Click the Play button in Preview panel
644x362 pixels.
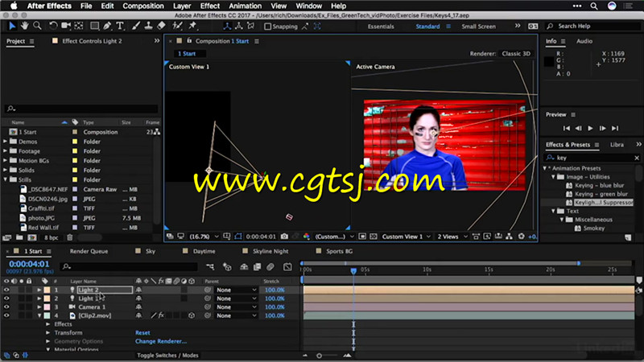click(590, 129)
